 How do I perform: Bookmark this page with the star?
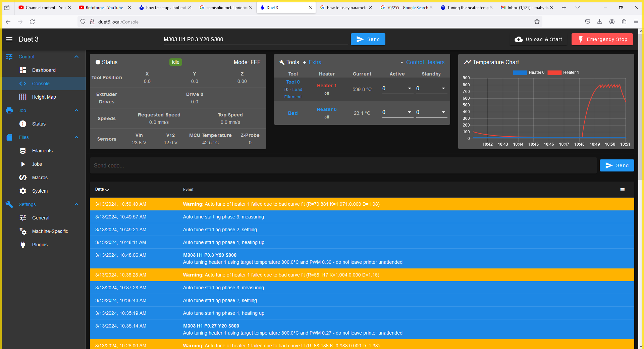(x=537, y=22)
